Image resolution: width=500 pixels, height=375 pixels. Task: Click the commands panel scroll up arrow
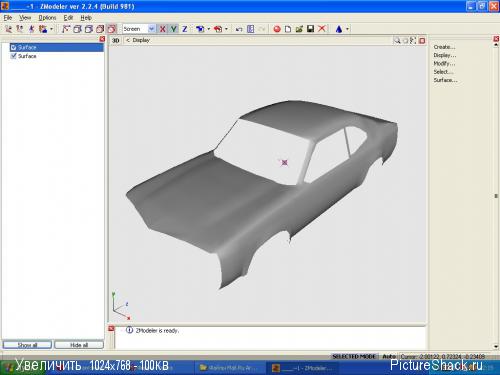496,45
